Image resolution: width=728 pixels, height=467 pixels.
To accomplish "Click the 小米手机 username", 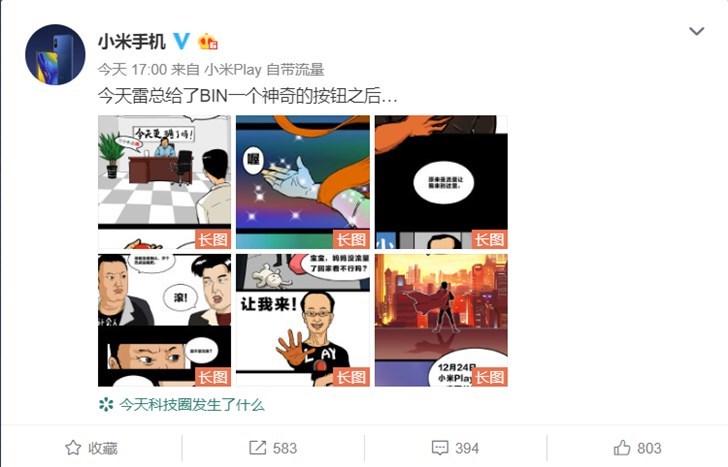I will coord(132,42).
